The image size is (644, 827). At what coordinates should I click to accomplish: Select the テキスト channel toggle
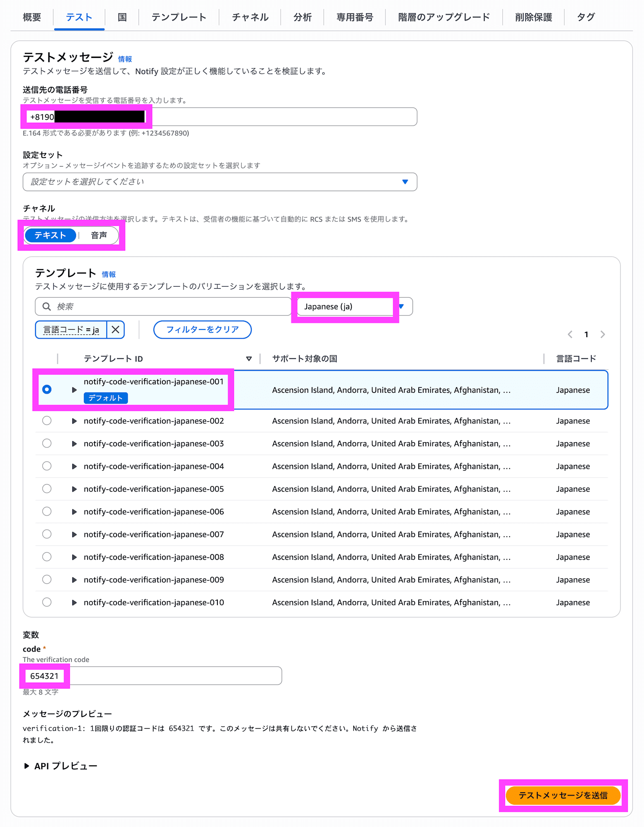(50, 235)
